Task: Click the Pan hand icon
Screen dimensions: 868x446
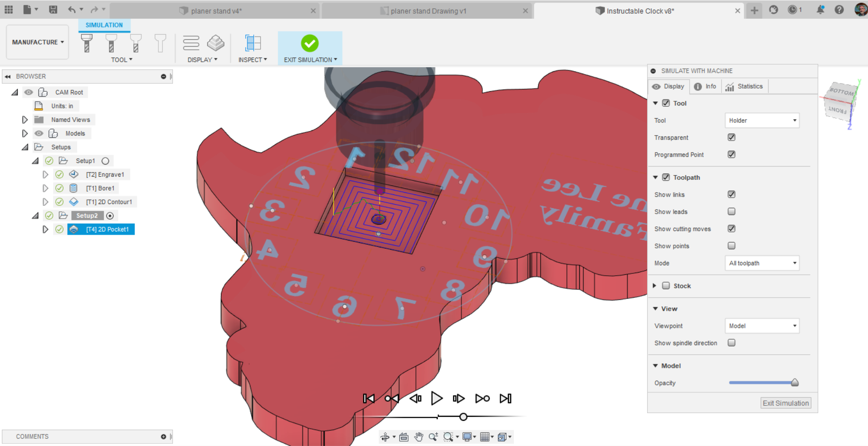Action: 418,437
